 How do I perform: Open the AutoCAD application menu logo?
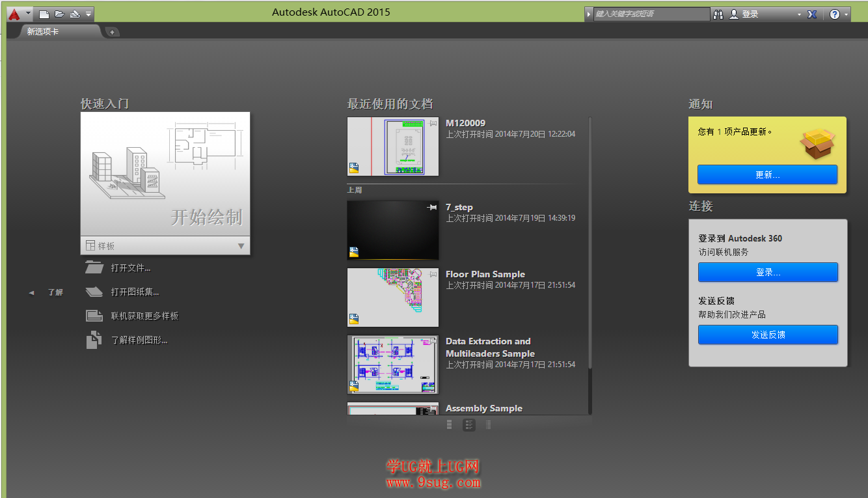click(x=14, y=14)
